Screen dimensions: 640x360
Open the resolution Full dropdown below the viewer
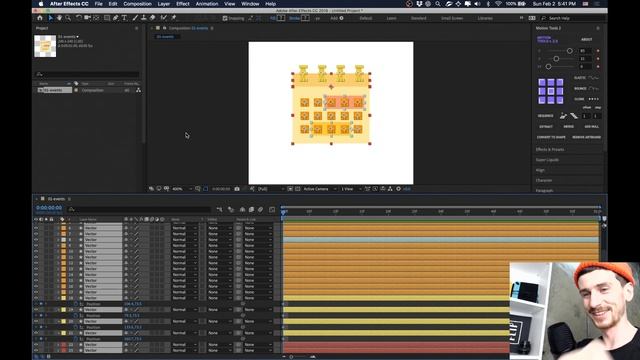270,189
